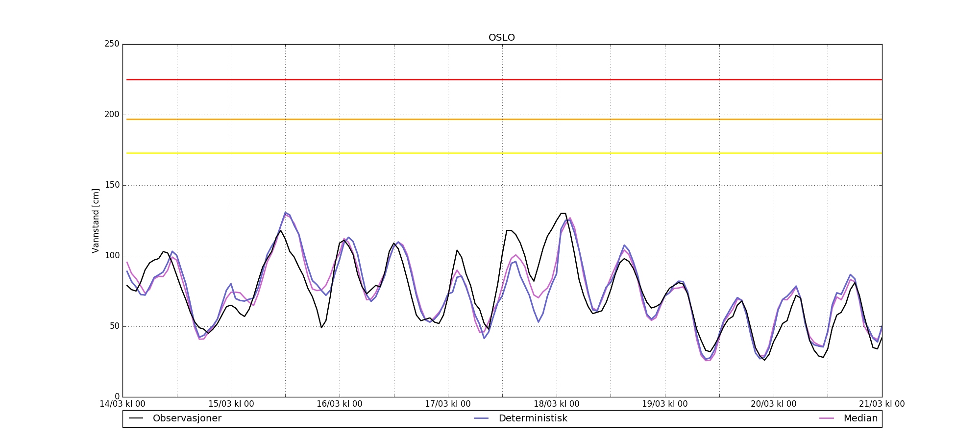
Task: Click the 16/03 kl 00 date label
Action: 340,404
